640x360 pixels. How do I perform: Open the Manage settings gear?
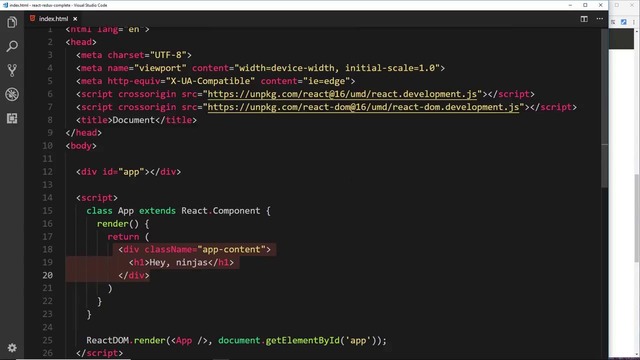12,348
